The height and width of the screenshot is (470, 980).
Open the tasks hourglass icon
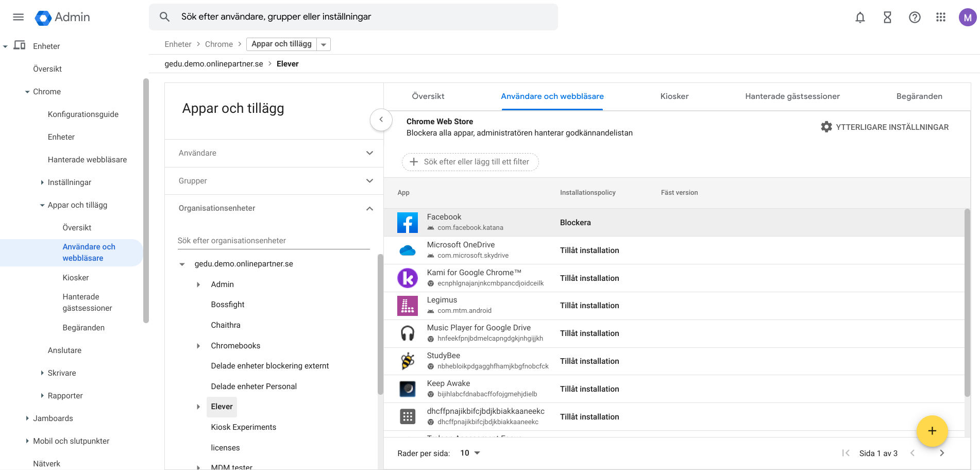point(887,18)
